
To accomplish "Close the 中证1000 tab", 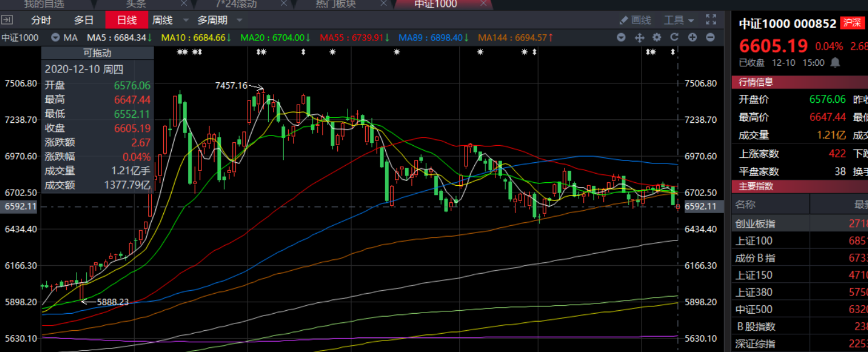I will point(484,3).
